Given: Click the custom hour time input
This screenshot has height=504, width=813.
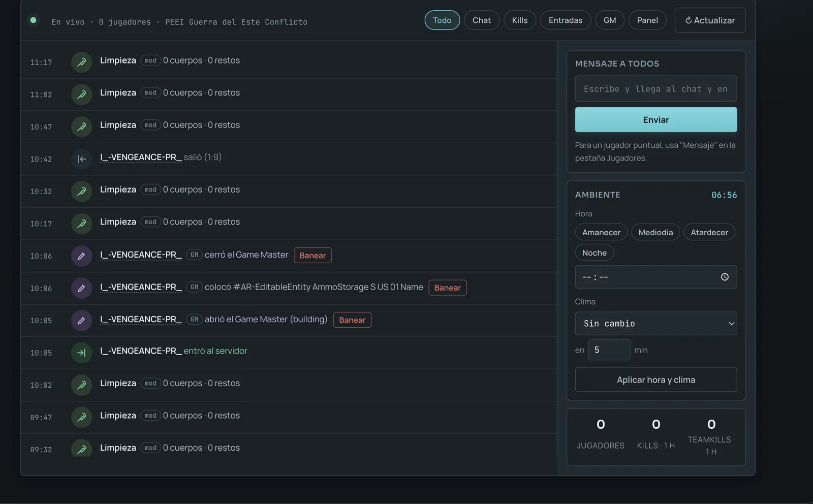Looking at the screenshot, I should (656, 277).
